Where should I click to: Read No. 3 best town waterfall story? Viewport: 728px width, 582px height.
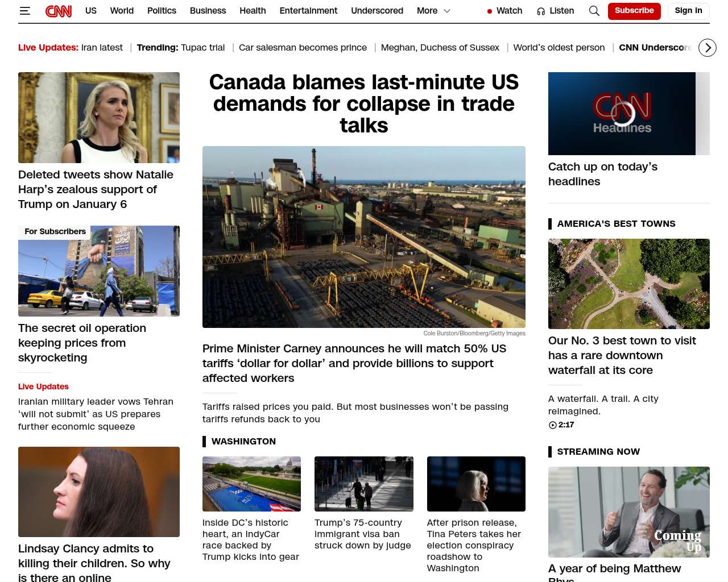pos(622,355)
